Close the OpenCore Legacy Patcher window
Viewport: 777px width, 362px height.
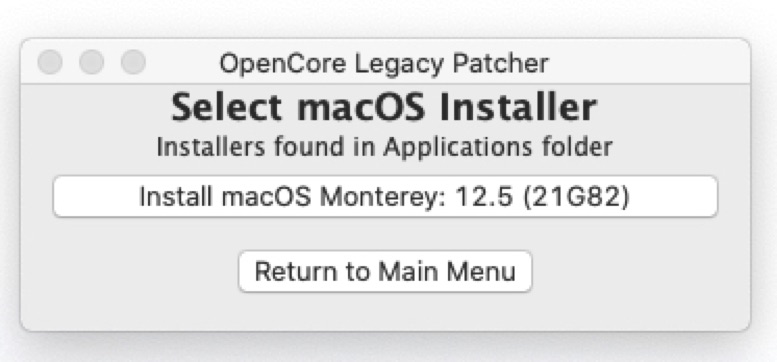point(50,62)
